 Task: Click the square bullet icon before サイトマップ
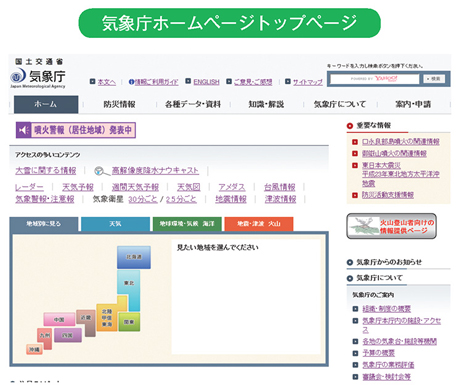(x=288, y=81)
